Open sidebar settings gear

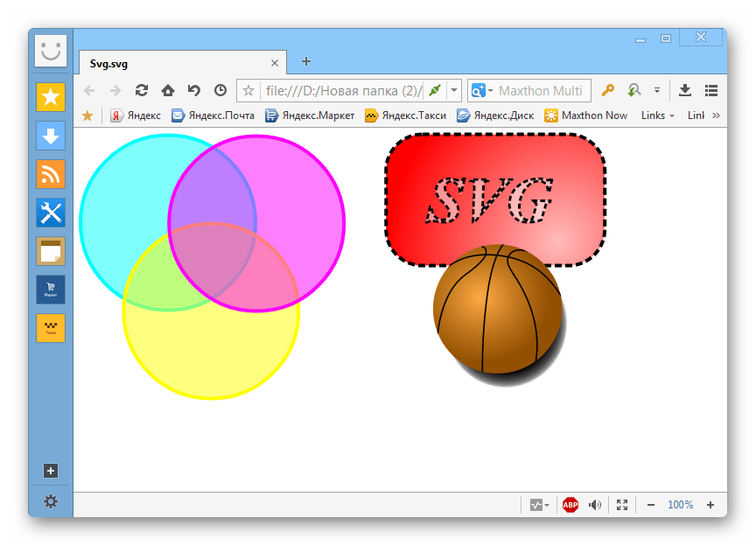click(x=51, y=501)
